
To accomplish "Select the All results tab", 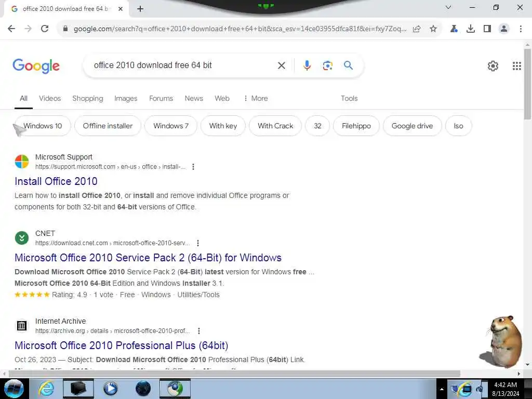I will [x=23, y=98].
